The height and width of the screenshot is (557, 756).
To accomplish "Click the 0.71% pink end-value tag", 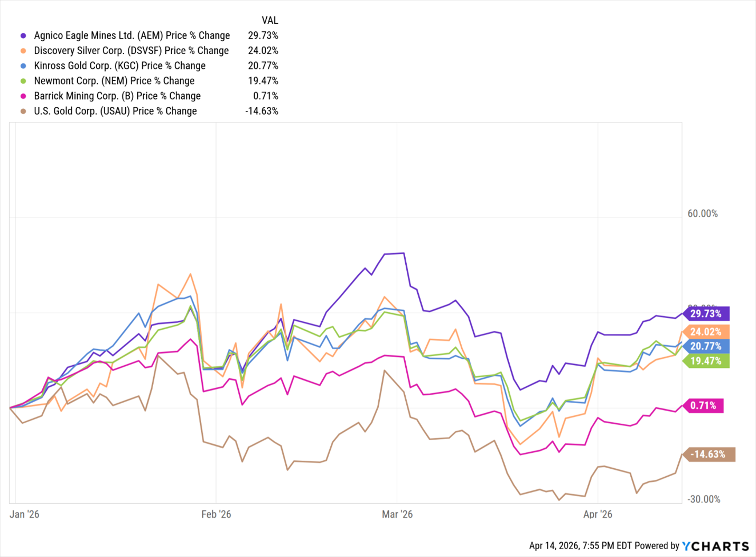I will [x=703, y=406].
